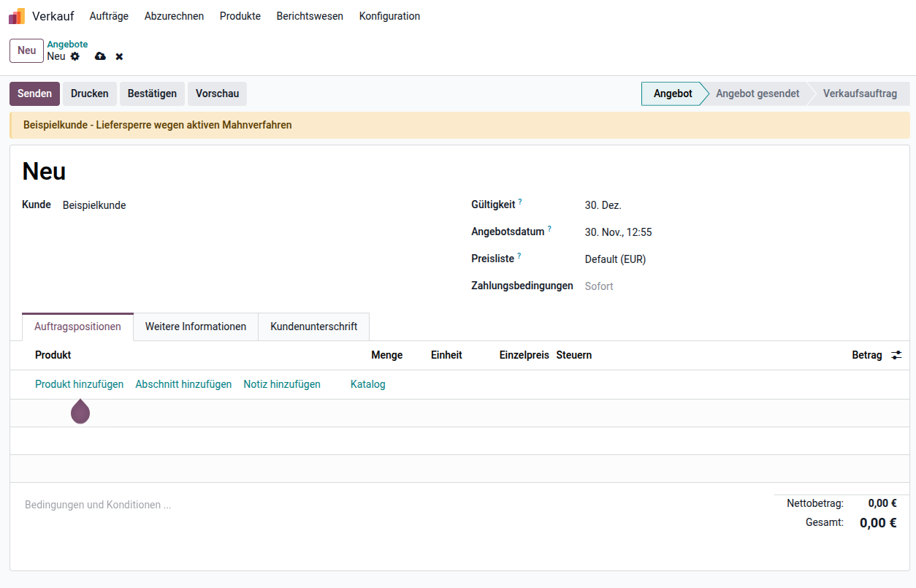Open the Preisliste dropdown field
Viewport: 916px width, 588px height.
tap(657, 259)
